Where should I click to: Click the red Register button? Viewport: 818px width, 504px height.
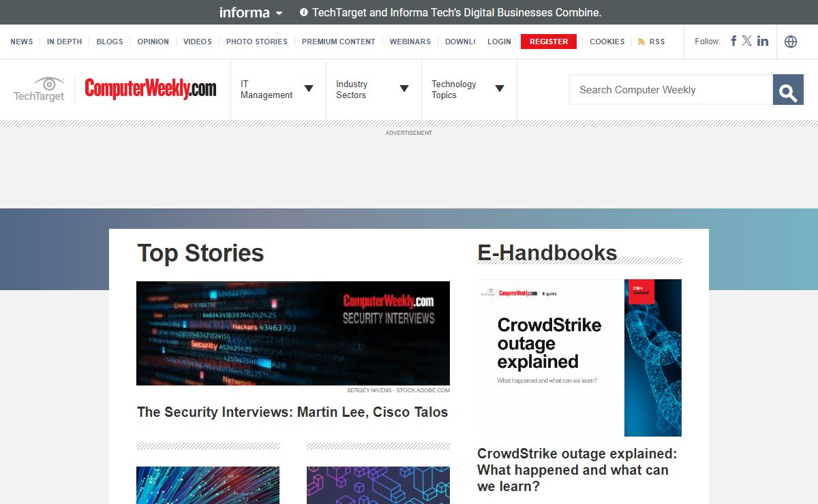point(549,42)
